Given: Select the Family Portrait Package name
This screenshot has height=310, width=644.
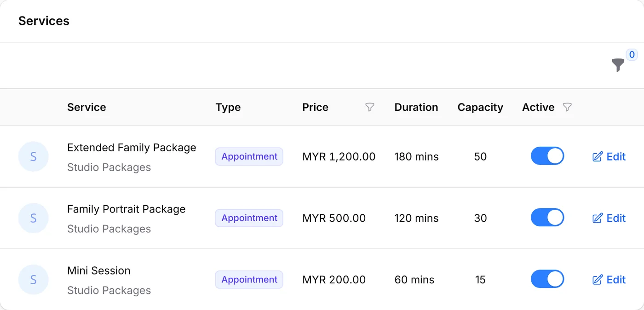Looking at the screenshot, I should [126, 209].
